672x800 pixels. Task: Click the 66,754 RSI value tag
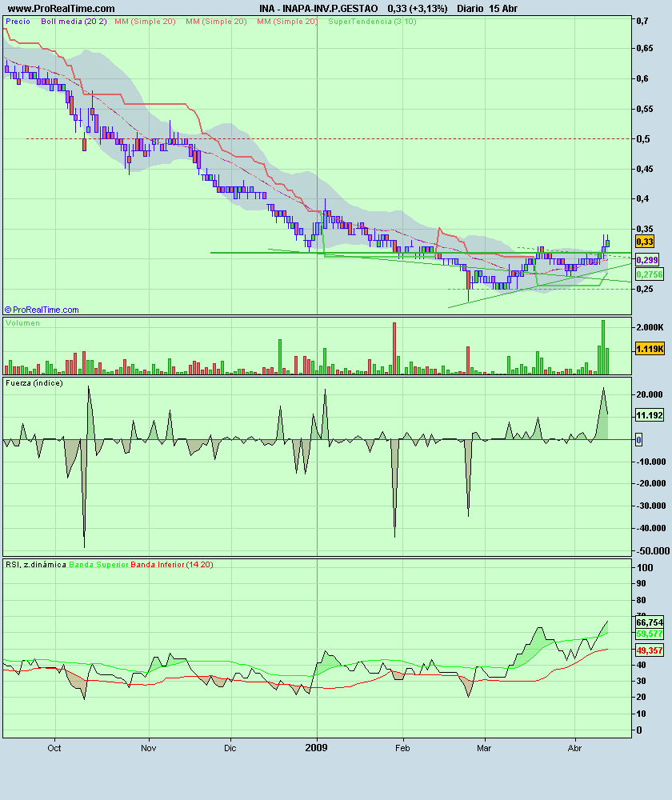pyautogui.click(x=650, y=622)
